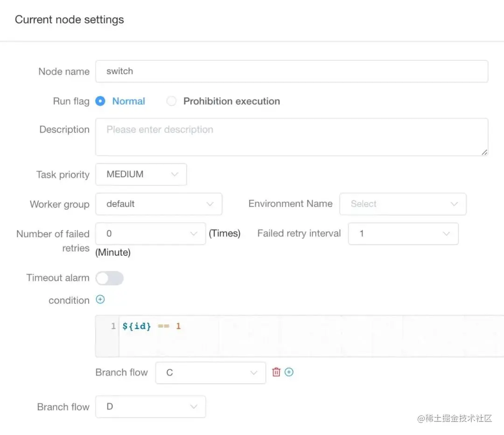Toggle the Timeout alarm switch

point(110,278)
